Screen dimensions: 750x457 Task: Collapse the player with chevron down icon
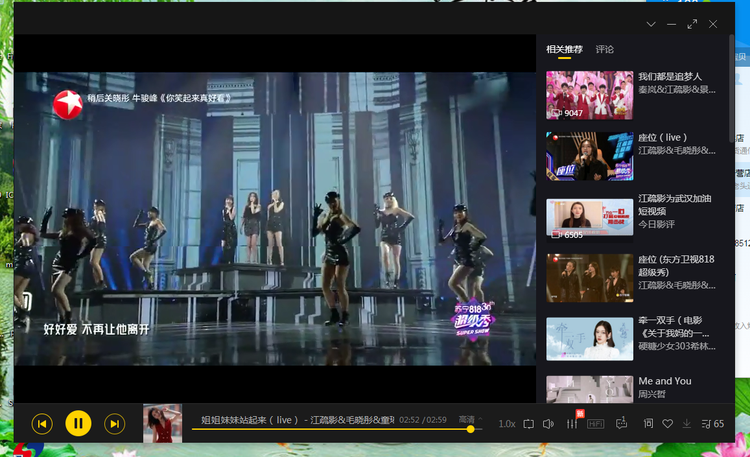pyautogui.click(x=651, y=24)
